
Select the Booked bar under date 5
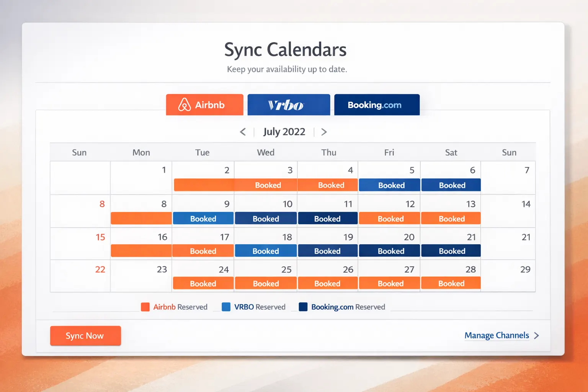(389, 185)
